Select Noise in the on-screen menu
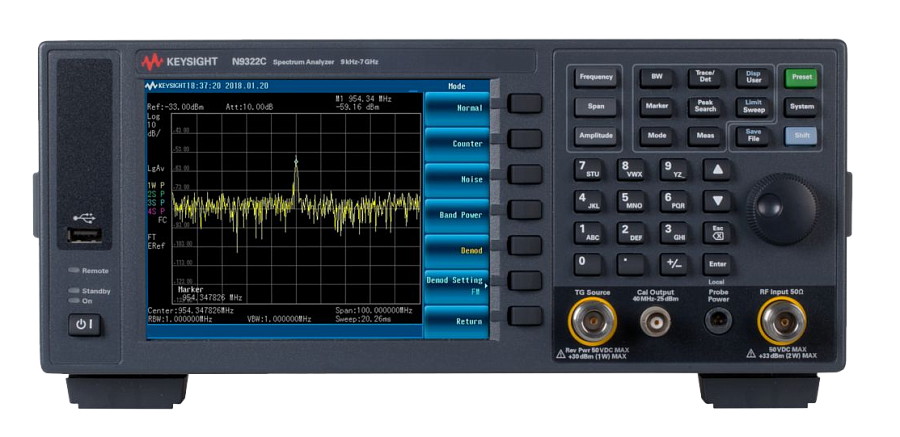Image resolution: width=900 pixels, height=437 pixels. pos(456,180)
